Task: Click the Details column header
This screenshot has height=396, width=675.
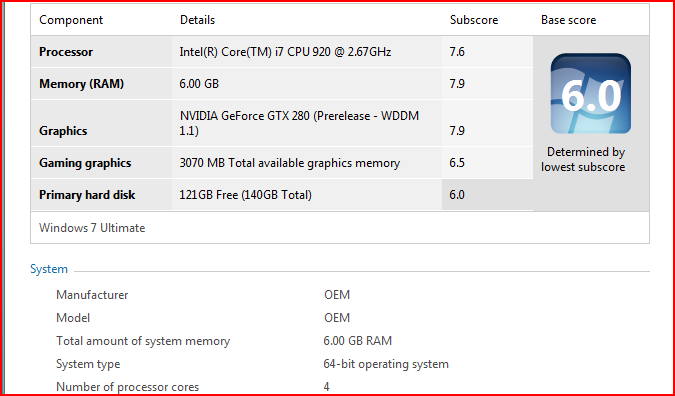Action: (x=198, y=20)
